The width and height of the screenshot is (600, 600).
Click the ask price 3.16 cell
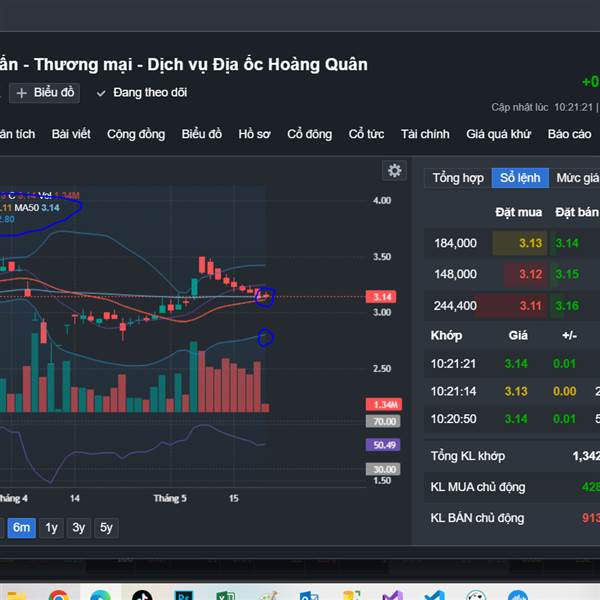(x=567, y=306)
